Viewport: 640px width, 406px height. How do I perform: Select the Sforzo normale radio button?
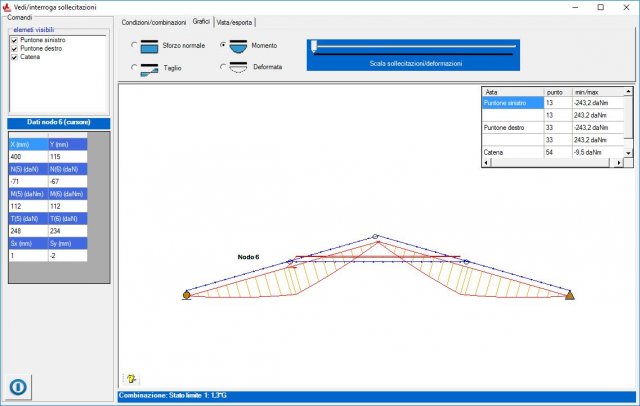pos(134,46)
